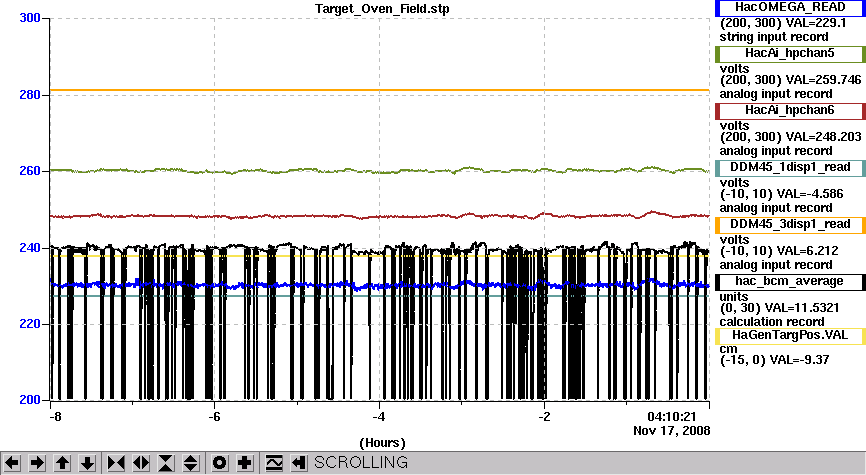Click the vertical up-down triangles zoom icon

191,462
